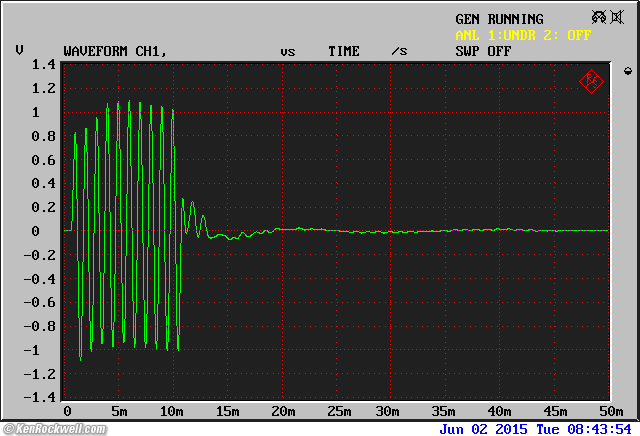Image resolution: width=640 pixels, height=436 pixels.
Task: Click the yellow ANL 1:UNDR status
Action: pyautogui.click(x=496, y=35)
